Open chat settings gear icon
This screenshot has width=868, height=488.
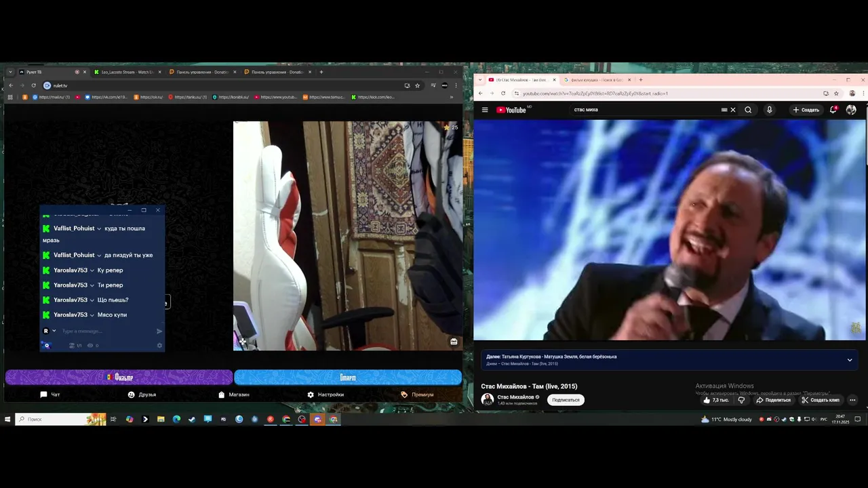pyautogui.click(x=160, y=346)
